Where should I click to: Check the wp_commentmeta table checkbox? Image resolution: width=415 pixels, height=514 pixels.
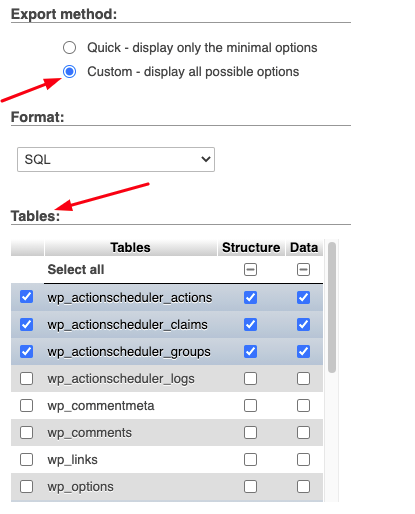pos(26,405)
